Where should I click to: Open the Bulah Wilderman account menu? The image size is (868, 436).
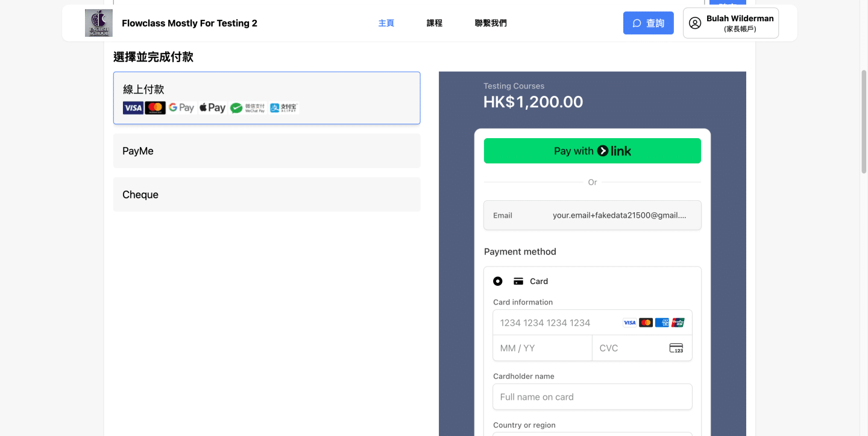(x=731, y=23)
